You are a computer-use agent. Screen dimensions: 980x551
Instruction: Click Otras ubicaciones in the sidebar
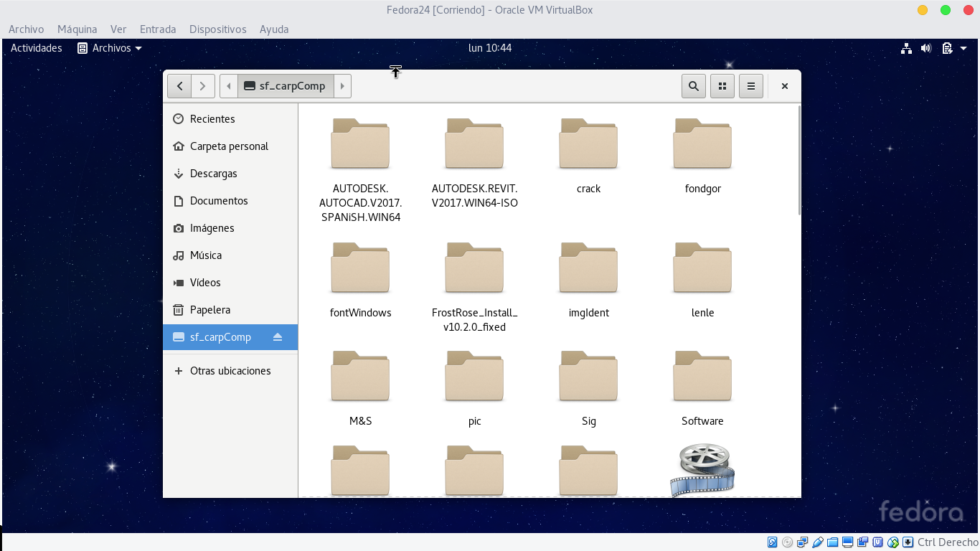[x=230, y=371]
